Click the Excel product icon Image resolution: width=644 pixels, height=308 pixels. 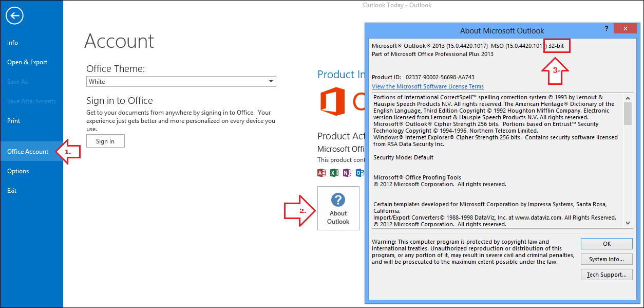[x=334, y=172]
